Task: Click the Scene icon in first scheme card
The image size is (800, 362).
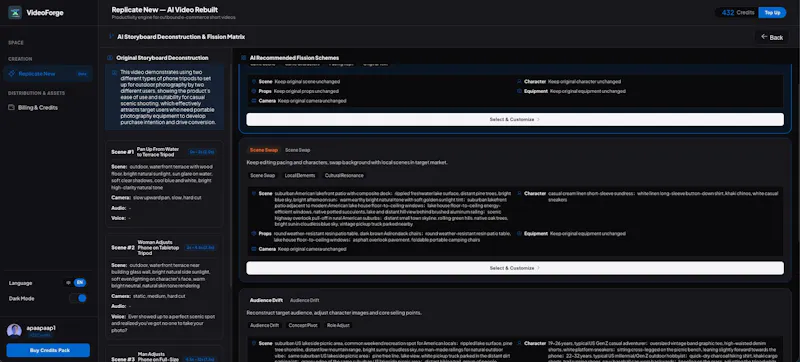Action: point(254,82)
